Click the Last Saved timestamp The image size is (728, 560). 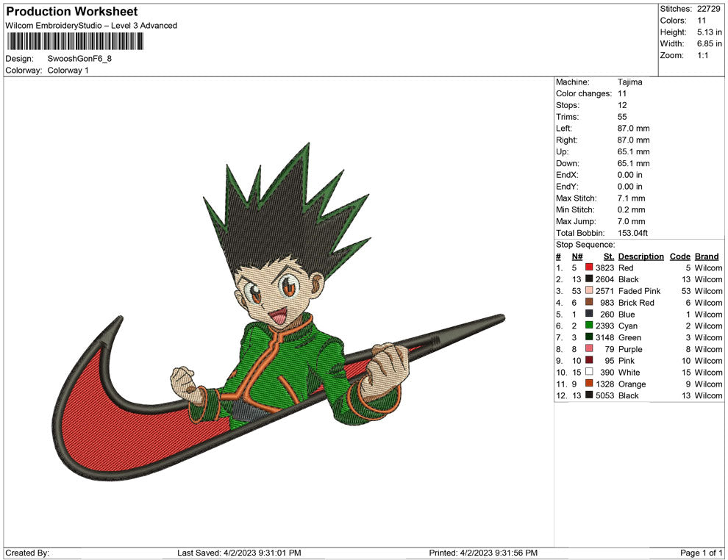(x=239, y=553)
